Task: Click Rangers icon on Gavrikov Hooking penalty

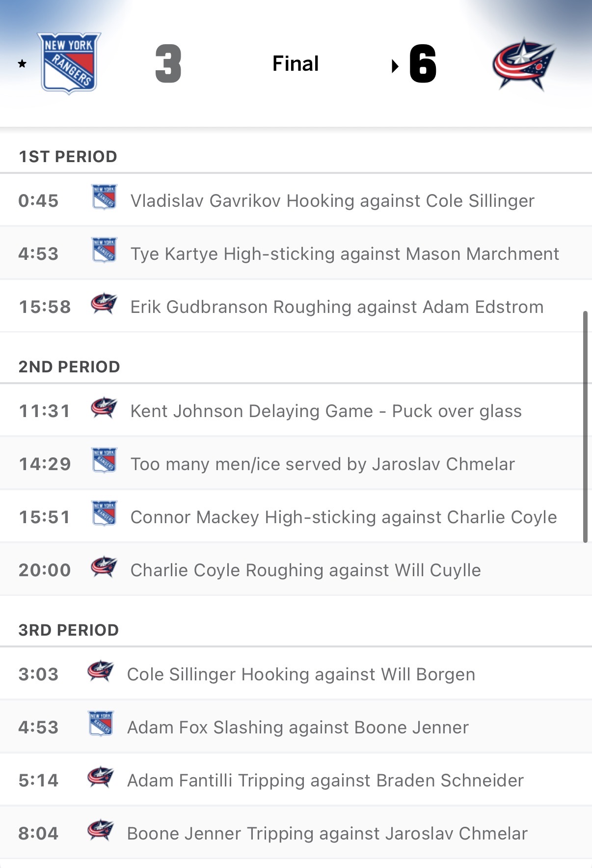Action: (x=104, y=197)
